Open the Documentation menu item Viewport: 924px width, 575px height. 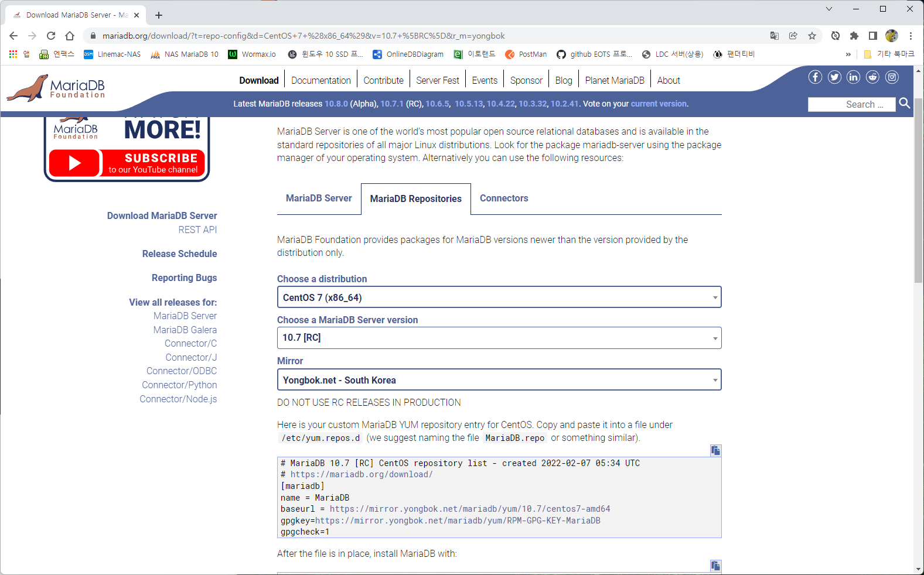click(321, 81)
